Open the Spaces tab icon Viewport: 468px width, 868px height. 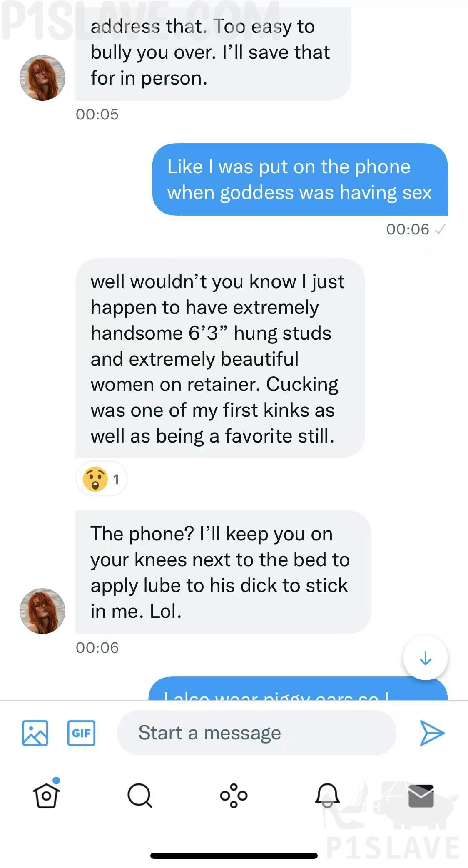tap(234, 795)
